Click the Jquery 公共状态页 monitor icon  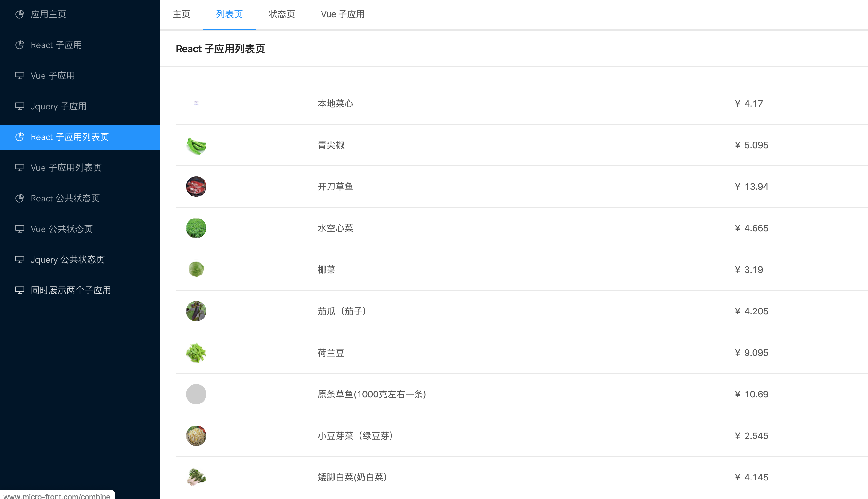(x=20, y=259)
